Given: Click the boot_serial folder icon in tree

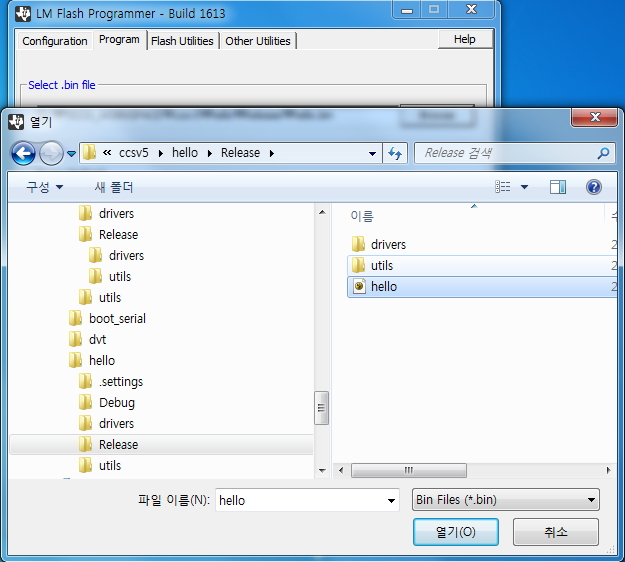Looking at the screenshot, I should click(x=76, y=318).
